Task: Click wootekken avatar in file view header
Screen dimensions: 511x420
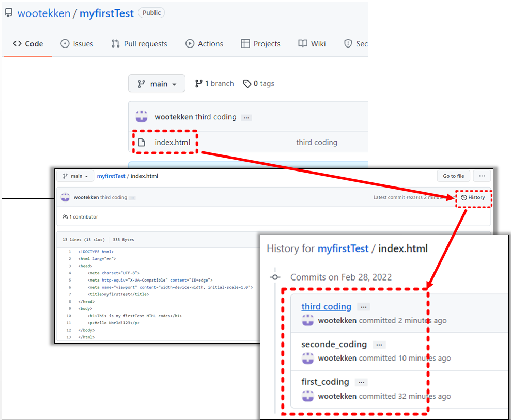Action: [x=66, y=197]
